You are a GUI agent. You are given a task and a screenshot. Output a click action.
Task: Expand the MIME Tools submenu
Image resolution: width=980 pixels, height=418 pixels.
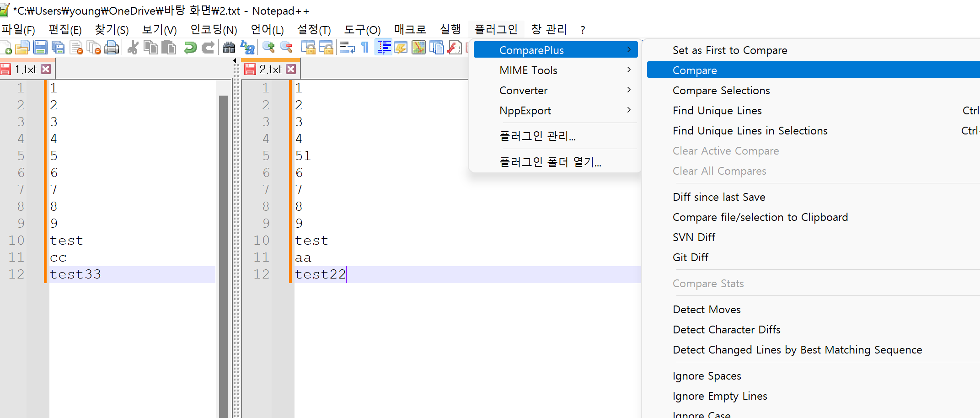point(555,70)
